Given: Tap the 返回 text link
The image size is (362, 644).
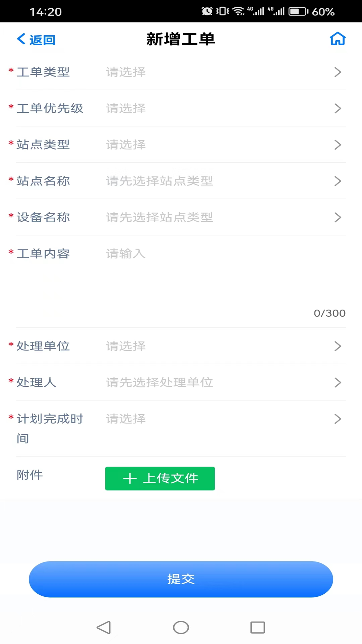Looking at the screenshot, I should tap(42, 40).
